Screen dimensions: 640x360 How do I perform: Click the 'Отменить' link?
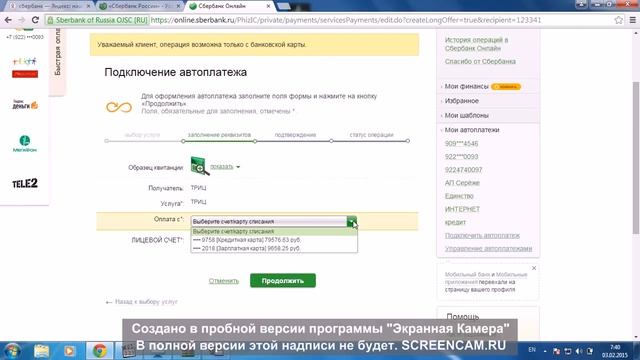[x=224, y=281]
